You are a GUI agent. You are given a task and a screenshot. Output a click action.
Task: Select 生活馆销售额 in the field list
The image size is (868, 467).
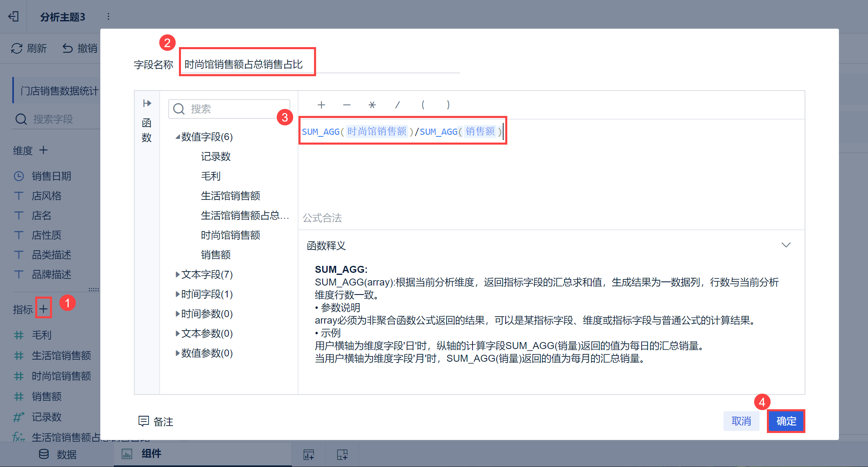coord(231,196)
